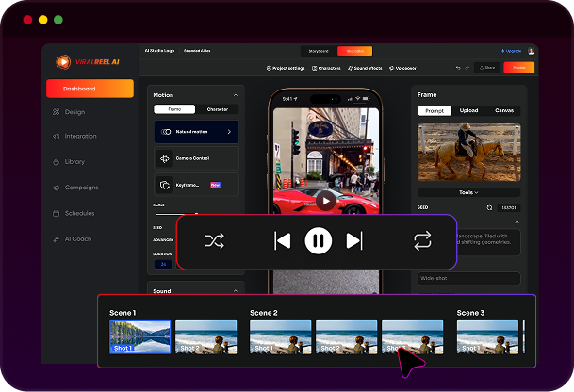Expand the Natural motion arrow

coord(229,132)
